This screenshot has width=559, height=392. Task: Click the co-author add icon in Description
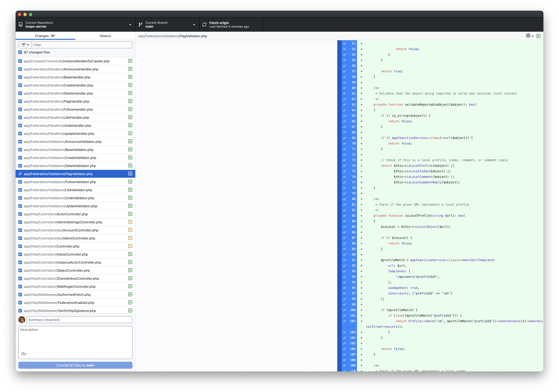click(24, 354)
